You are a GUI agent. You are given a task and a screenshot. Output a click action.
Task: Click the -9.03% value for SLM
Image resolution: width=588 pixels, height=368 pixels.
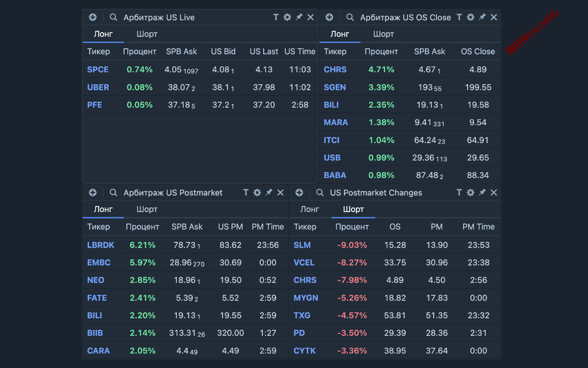[352, 245]
